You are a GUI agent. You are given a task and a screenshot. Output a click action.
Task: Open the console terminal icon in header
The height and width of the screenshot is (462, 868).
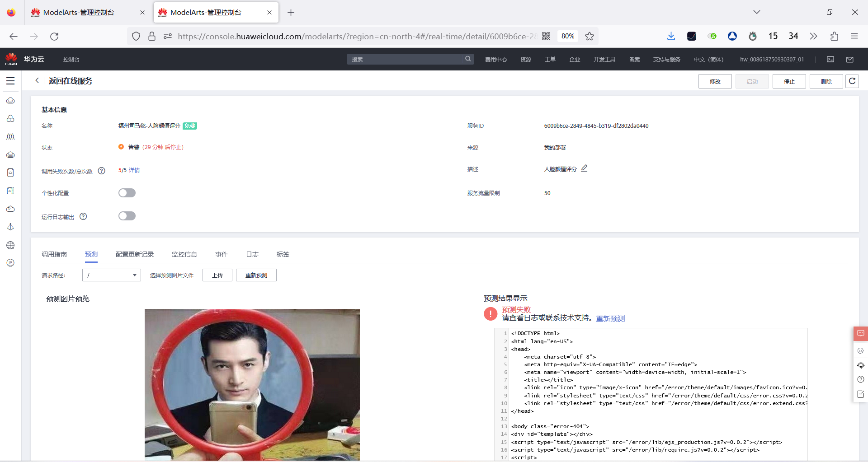pyautogui.click(x=830, y=59)
